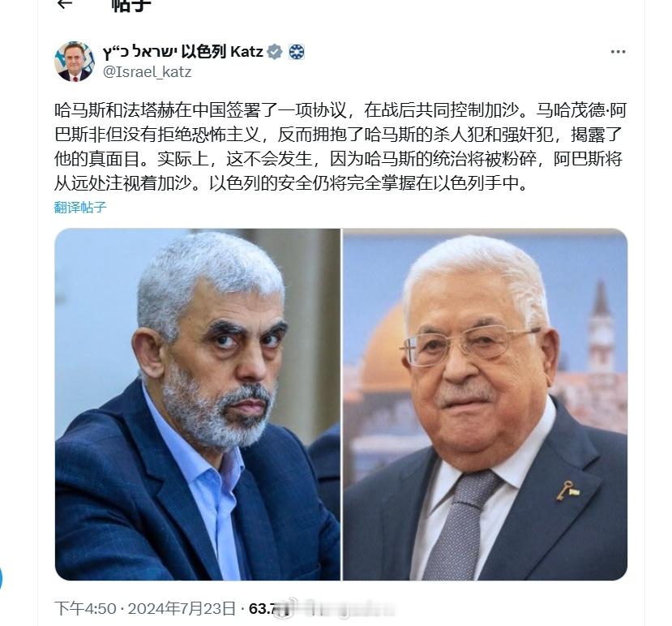
Task: Click the display name ending in Katz
Action: pos(183,52)
